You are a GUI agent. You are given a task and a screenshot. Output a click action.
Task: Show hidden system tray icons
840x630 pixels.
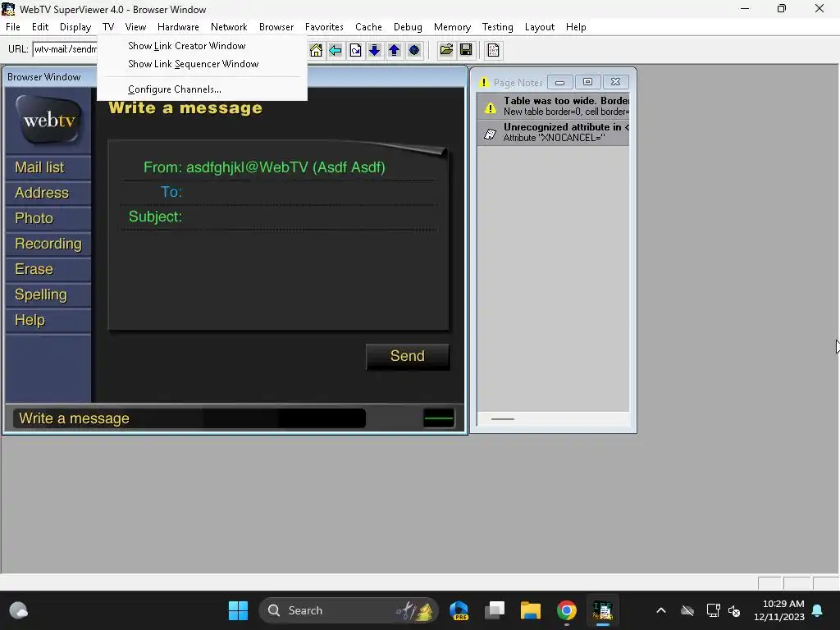click(x=661, y=610)
